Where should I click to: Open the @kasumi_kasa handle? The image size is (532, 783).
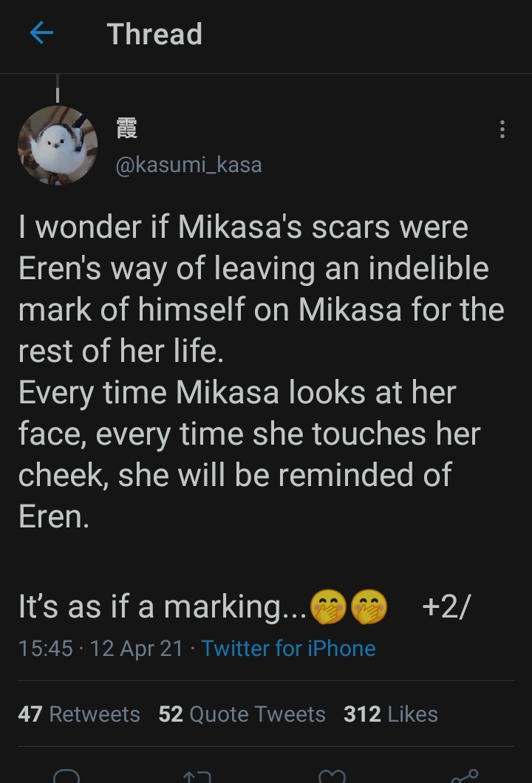(x=188, y=164)
